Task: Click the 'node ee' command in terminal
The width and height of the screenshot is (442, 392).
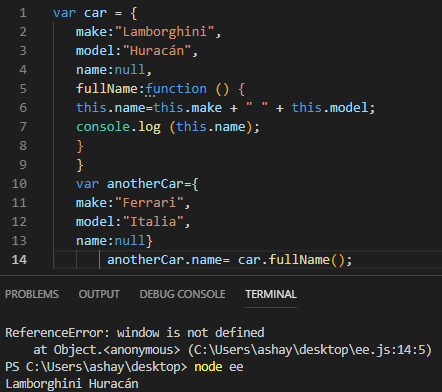Action: point(219,367)
